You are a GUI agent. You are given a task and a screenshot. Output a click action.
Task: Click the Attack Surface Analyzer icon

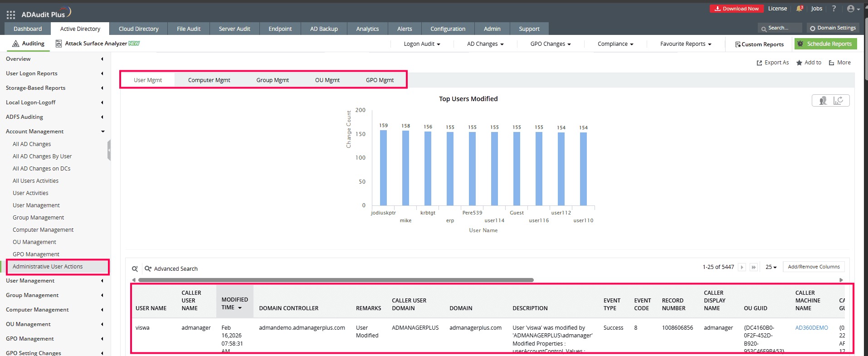tap(59, 44)
